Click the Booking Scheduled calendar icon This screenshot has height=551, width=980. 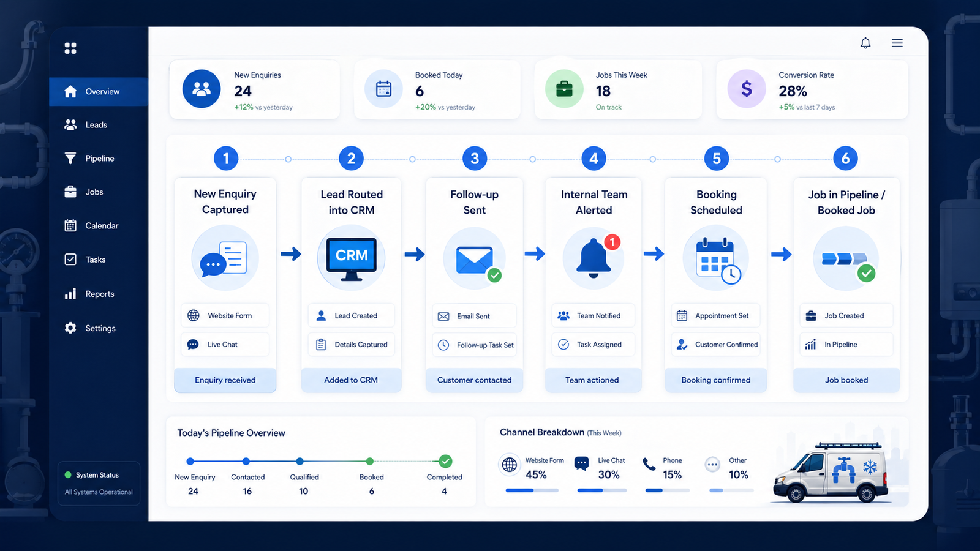click(716, 260)
